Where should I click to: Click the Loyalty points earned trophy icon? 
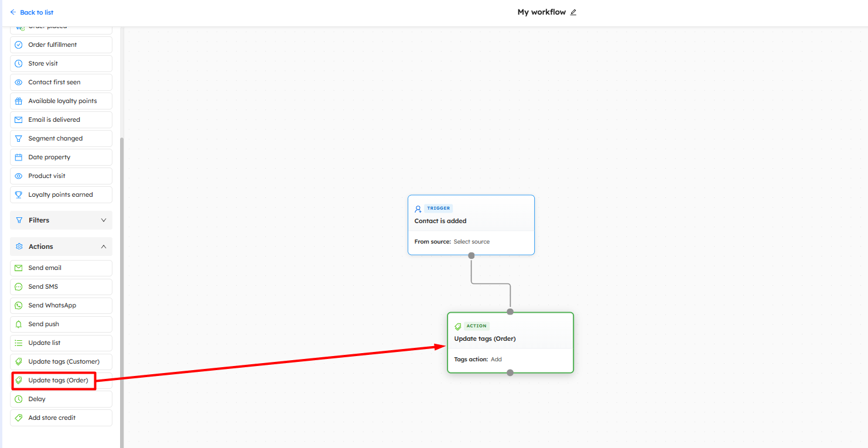19,195
